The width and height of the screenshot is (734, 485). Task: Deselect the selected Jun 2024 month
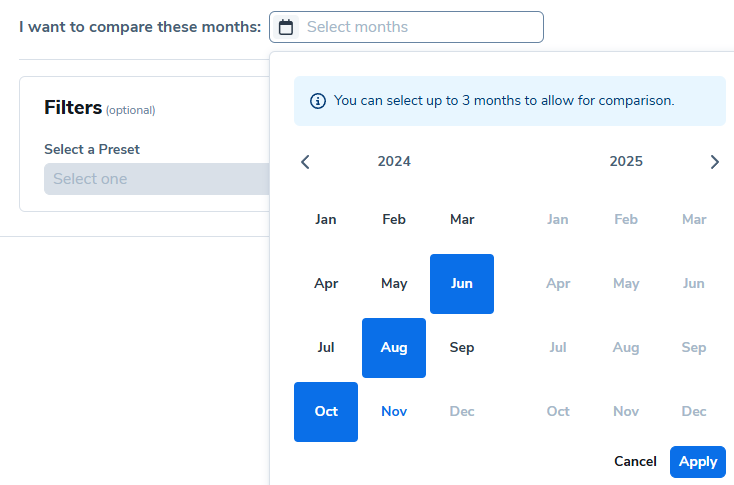pyautogui.click(x=462, y=284)
